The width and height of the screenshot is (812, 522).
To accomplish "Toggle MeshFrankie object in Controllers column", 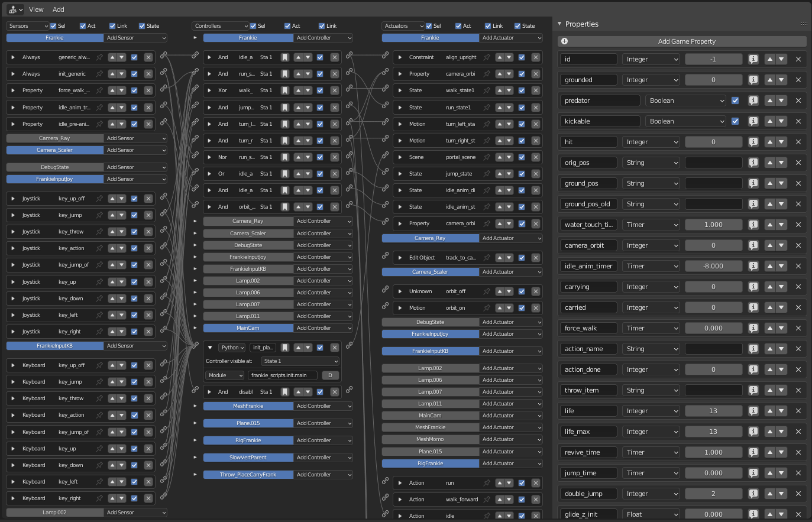I will click(x=248, y=406).
